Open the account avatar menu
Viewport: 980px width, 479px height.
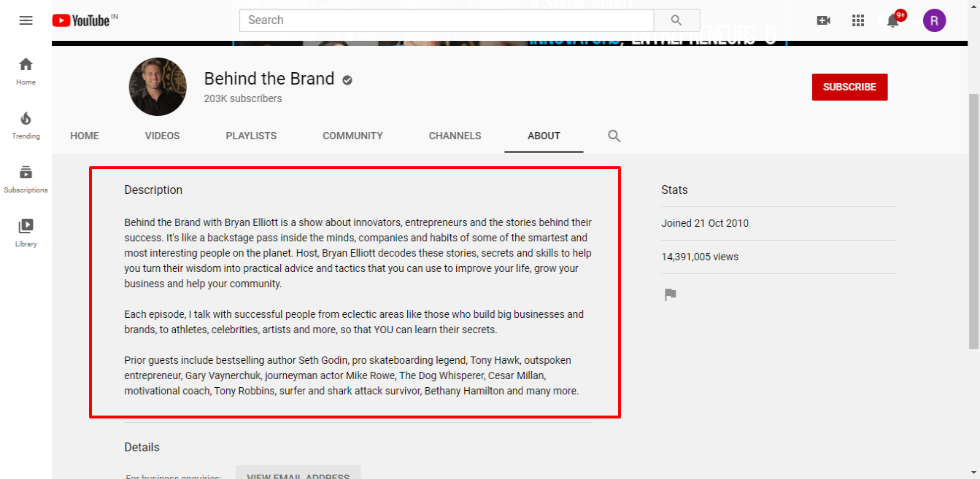tap(934, 20)
